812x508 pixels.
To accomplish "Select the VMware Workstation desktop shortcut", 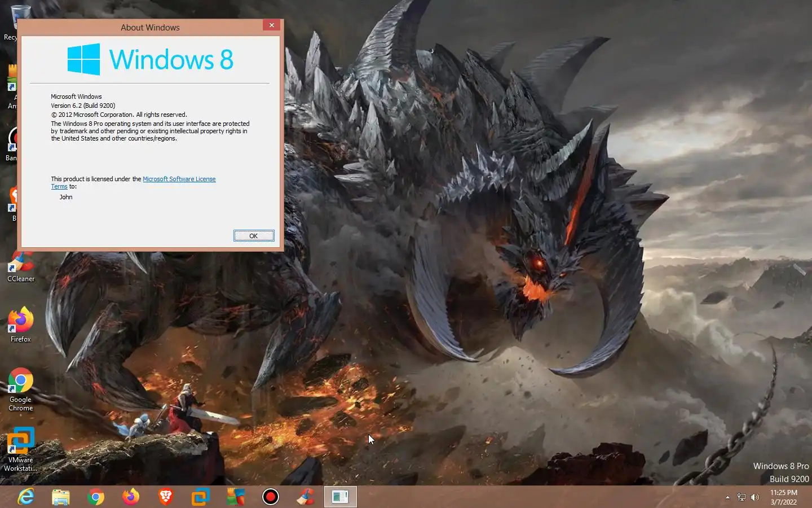I will [x=21, y=450].
